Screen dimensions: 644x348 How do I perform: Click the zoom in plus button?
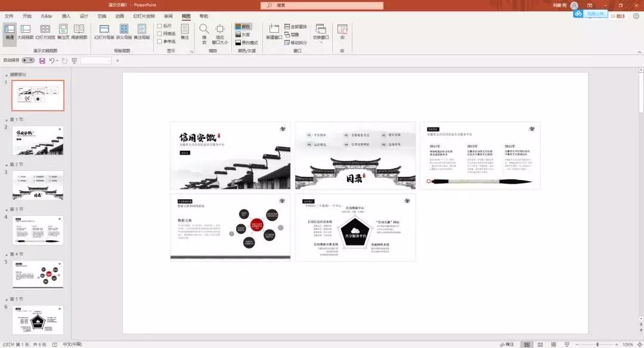[x=617, y=344]
